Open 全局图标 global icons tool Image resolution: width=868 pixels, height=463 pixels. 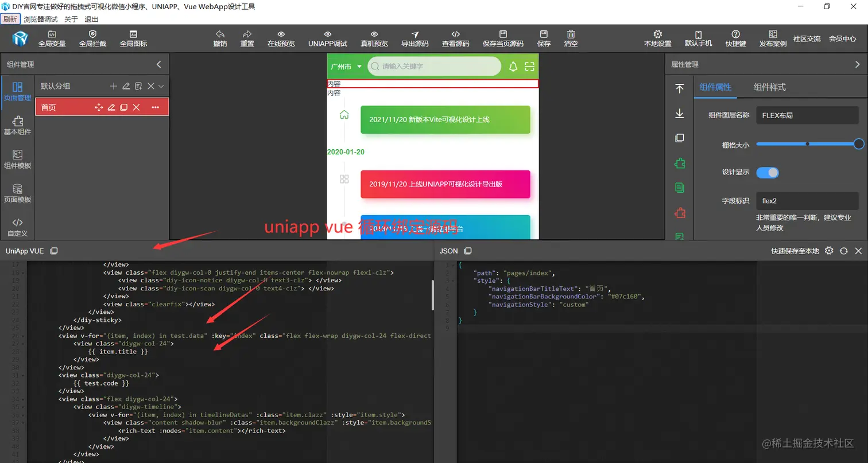133,38
